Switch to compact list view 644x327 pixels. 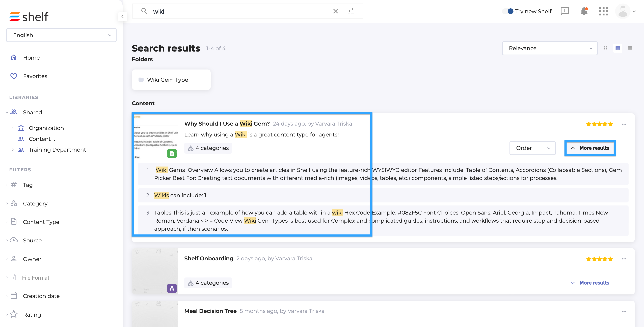coord(630,48)
